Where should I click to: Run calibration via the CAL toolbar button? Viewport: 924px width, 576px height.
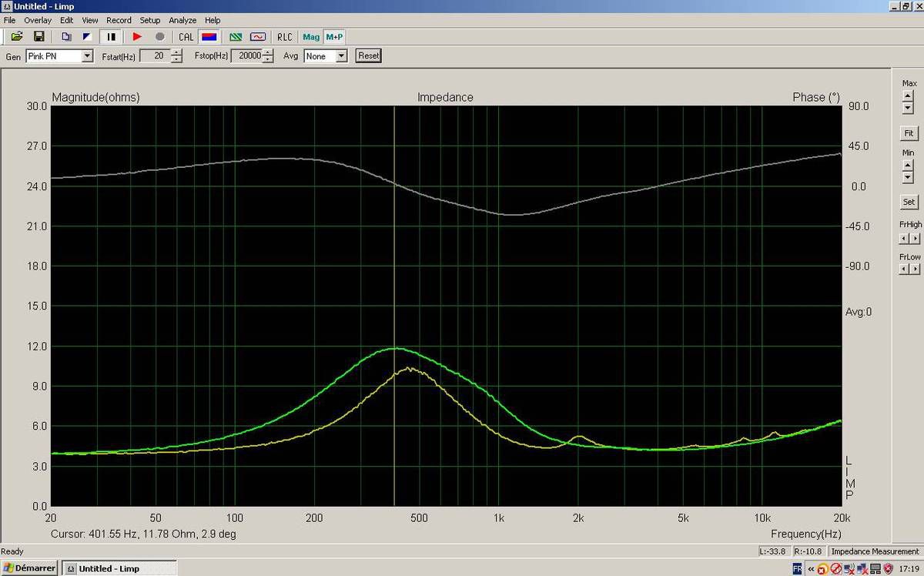click(186, 36)
